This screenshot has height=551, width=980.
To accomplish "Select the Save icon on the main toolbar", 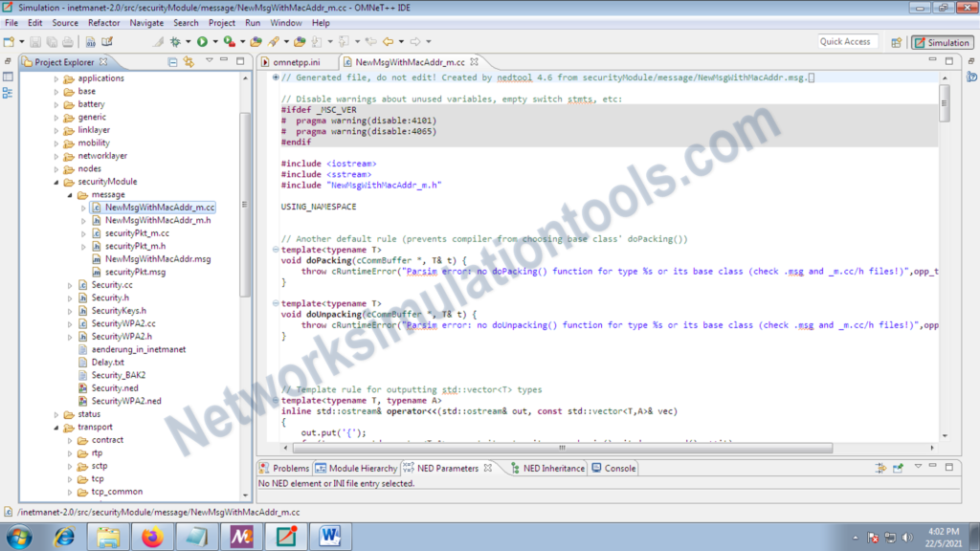I will pos(34,41).
